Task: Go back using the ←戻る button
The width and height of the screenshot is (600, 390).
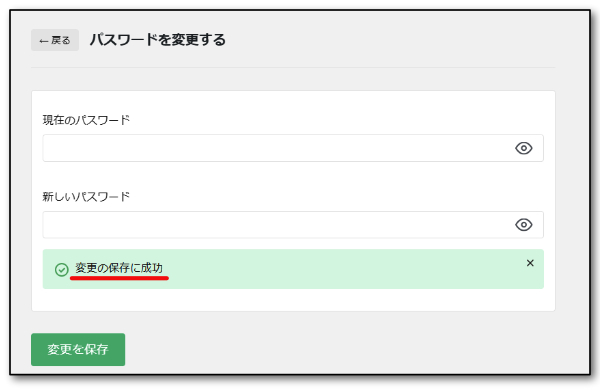Action: click(55, 40)
